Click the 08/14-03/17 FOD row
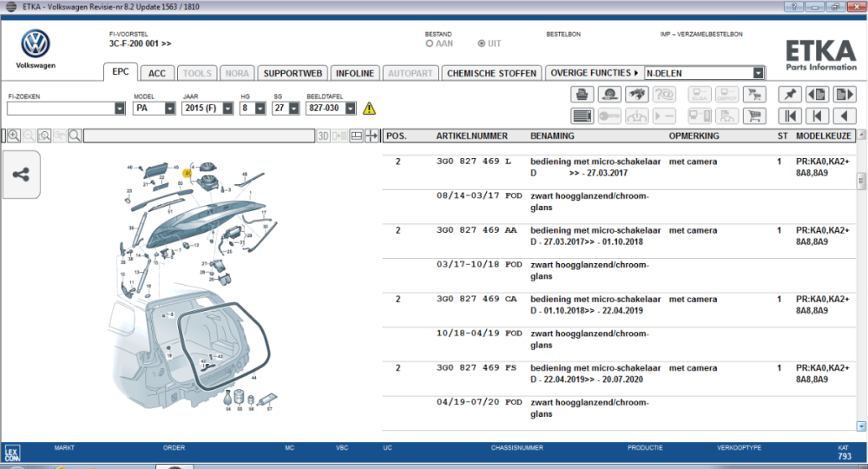This screenshot has height=469, width=868. click(619, 201)
